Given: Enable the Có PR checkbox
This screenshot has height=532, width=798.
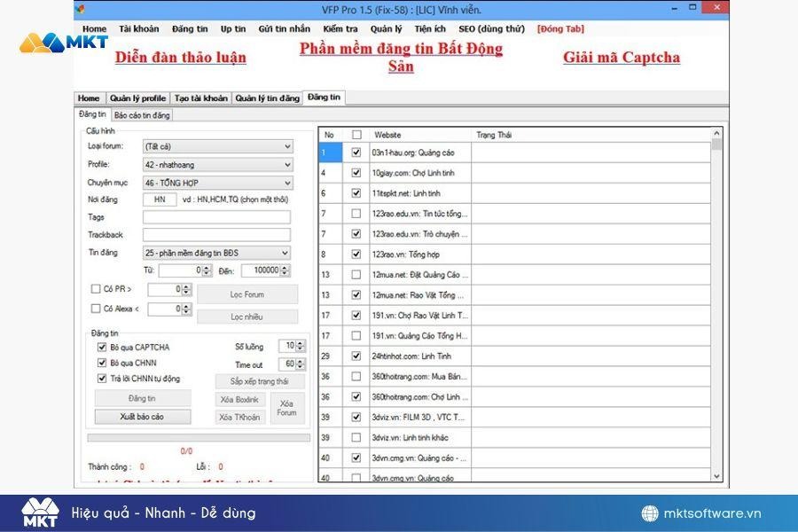Looking at the screenshot, I should 96,289.
